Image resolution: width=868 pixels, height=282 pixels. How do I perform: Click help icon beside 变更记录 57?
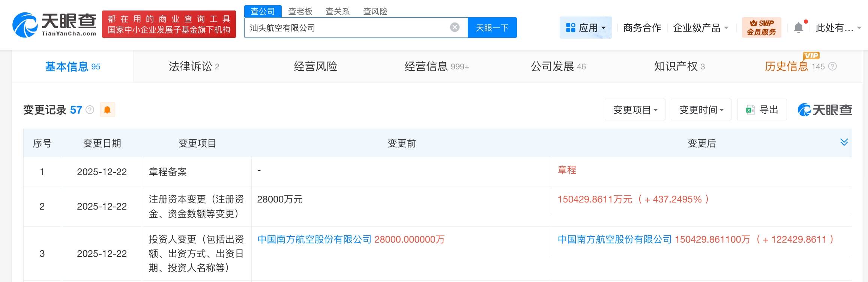[90, 110]
